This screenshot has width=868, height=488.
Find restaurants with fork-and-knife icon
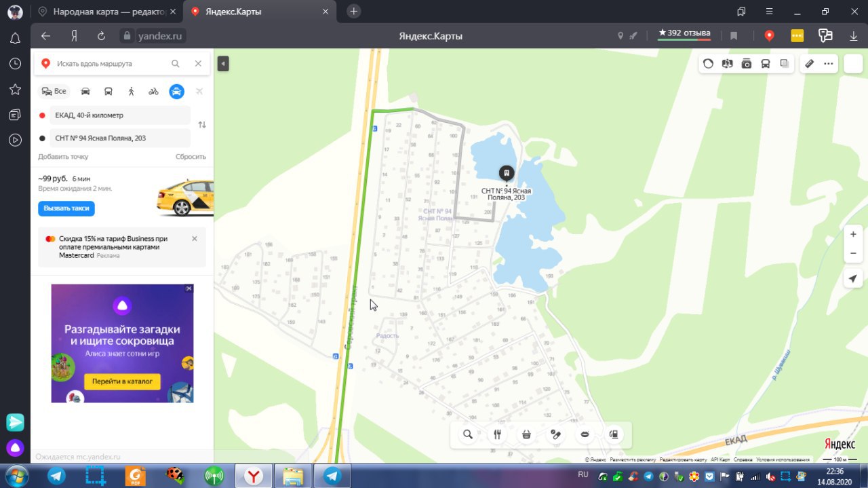coord(497,434)
